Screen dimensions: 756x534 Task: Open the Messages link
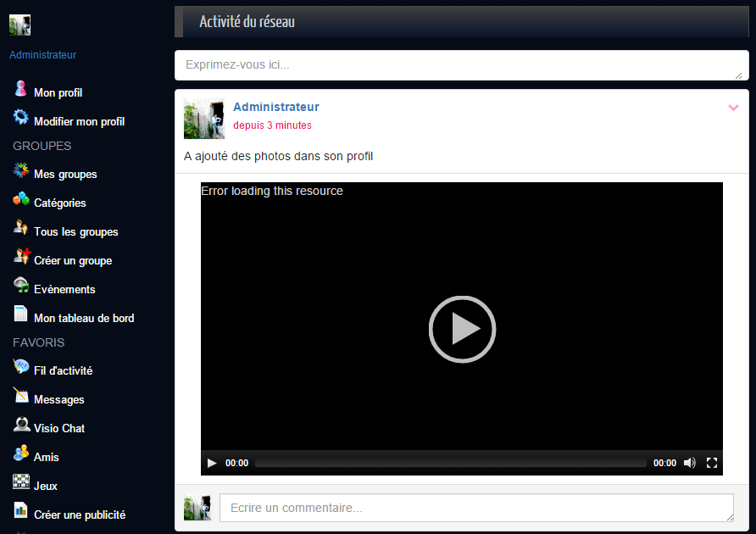point(58,400)
